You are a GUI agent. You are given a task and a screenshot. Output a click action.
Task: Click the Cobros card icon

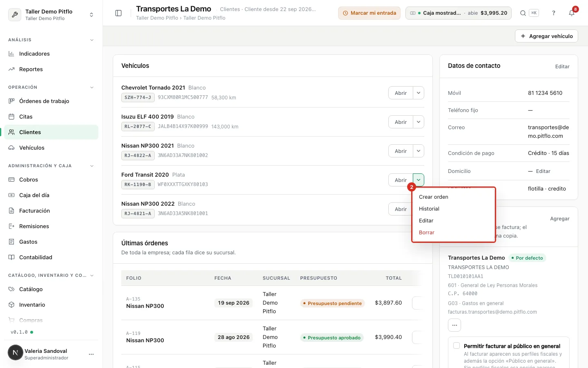(x=11, y=180)
